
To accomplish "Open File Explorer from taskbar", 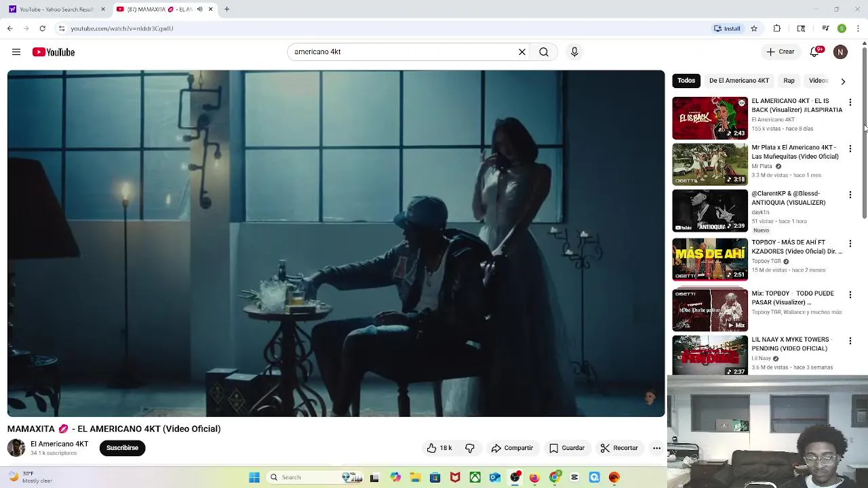I will point(415,477).
